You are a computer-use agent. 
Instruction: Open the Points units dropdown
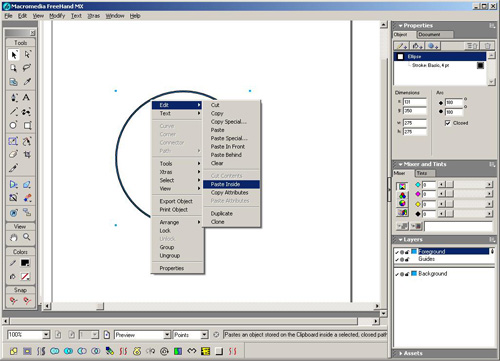[x=204, y=335]
